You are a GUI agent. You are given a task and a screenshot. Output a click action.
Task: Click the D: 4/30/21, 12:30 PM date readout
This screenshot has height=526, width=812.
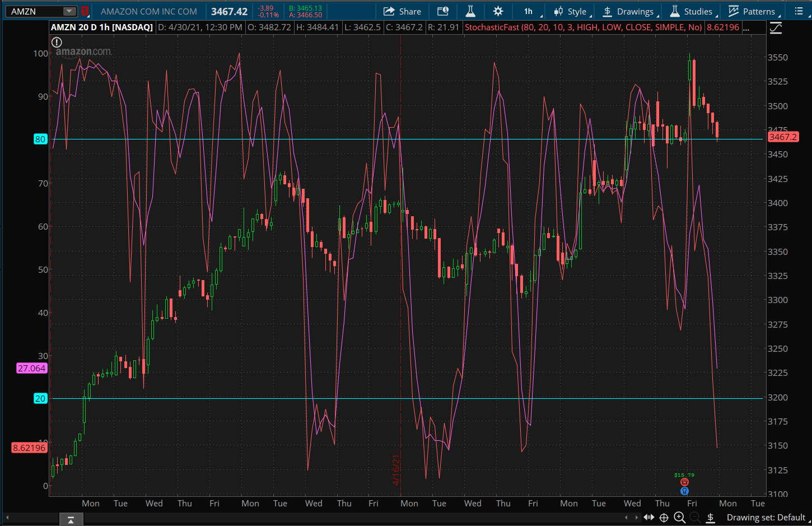pyautogui.click(x=200, y=27)
